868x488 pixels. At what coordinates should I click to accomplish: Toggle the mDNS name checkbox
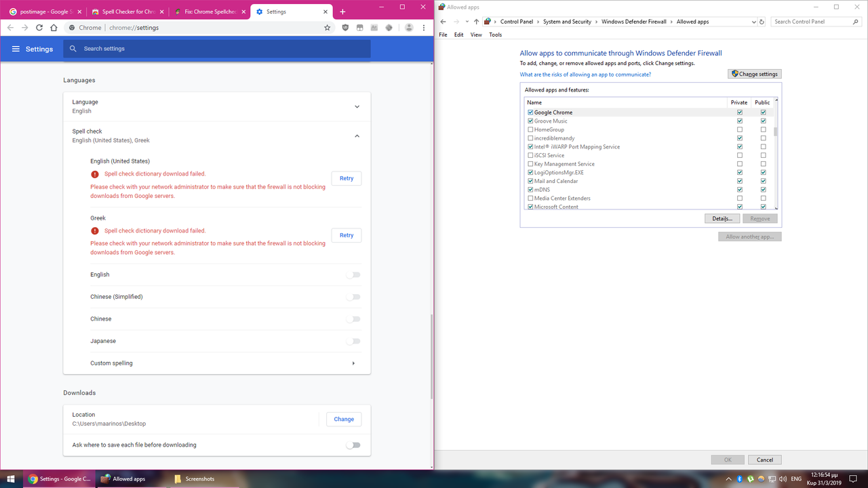(x=530, y=190)
